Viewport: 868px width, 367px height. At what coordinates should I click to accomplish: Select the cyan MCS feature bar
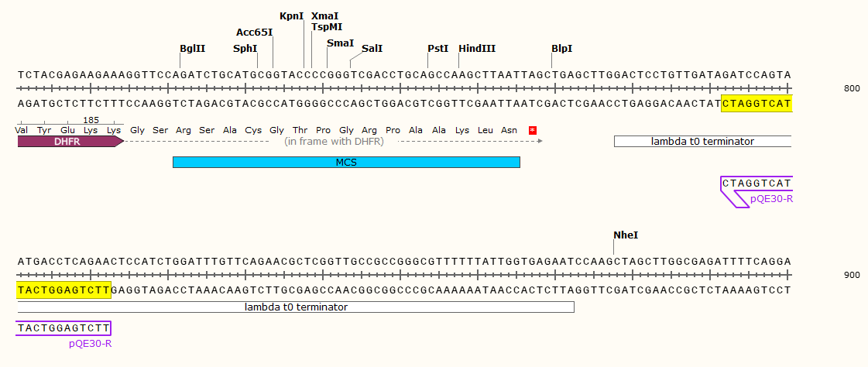click(346, 162)
